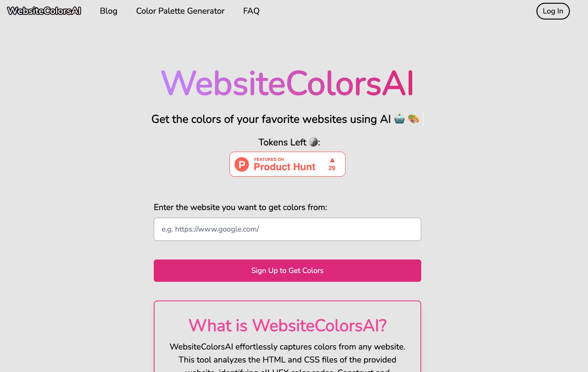Click the WebsiteColorsAI nav logo text
Image resolution: width=588 pixels, height=372 pixels.
point(45,11)
